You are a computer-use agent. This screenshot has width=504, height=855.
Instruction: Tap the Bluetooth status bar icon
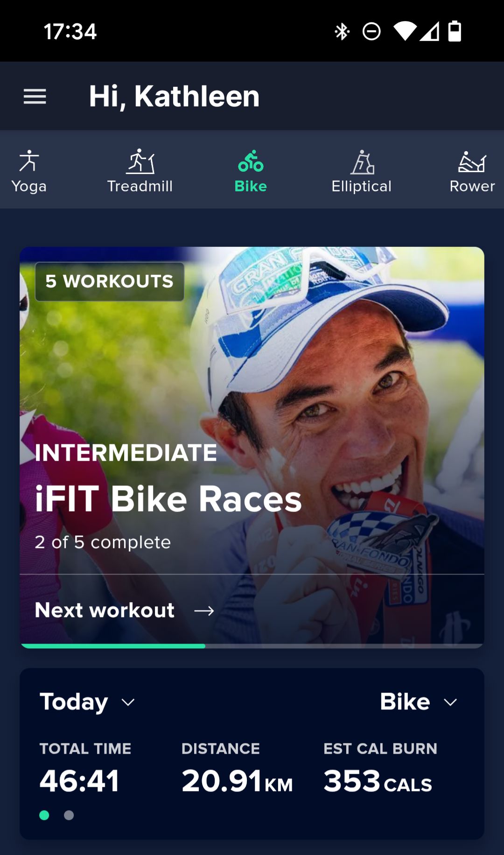[x=342, y=32]
